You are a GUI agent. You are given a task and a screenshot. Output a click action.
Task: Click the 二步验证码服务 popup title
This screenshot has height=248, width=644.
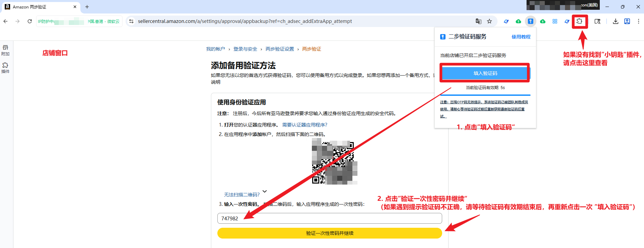467,36
